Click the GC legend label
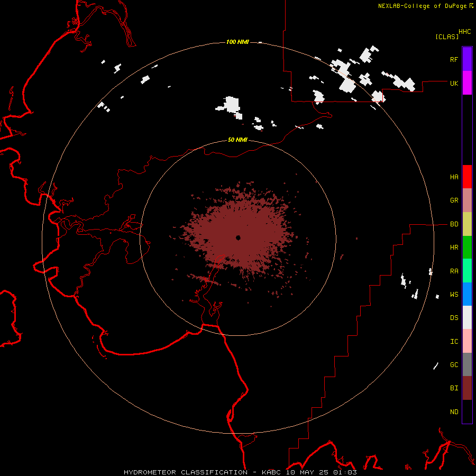 coord(454,365)
